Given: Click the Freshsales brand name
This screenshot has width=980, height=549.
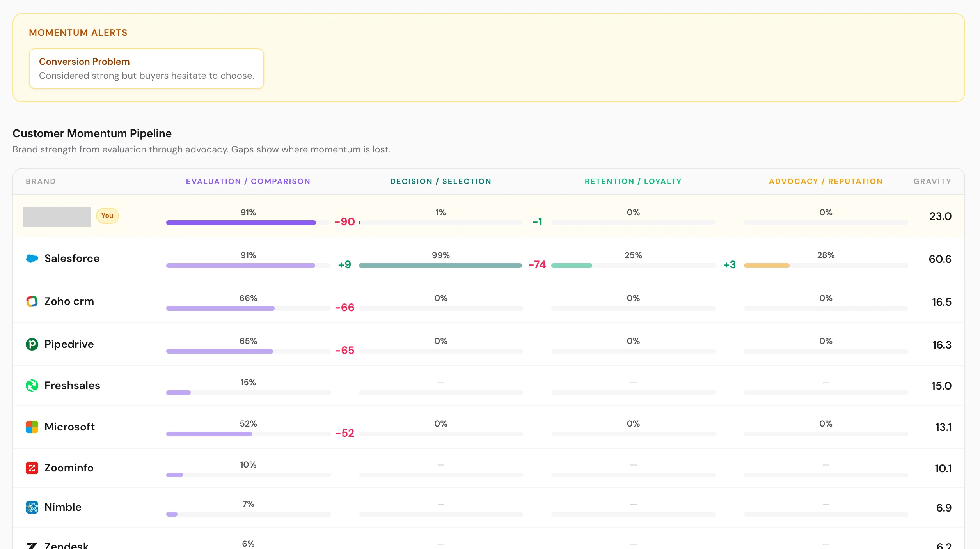Looking at the screenshot, I should pyautogui.click(x=72, y=386).
